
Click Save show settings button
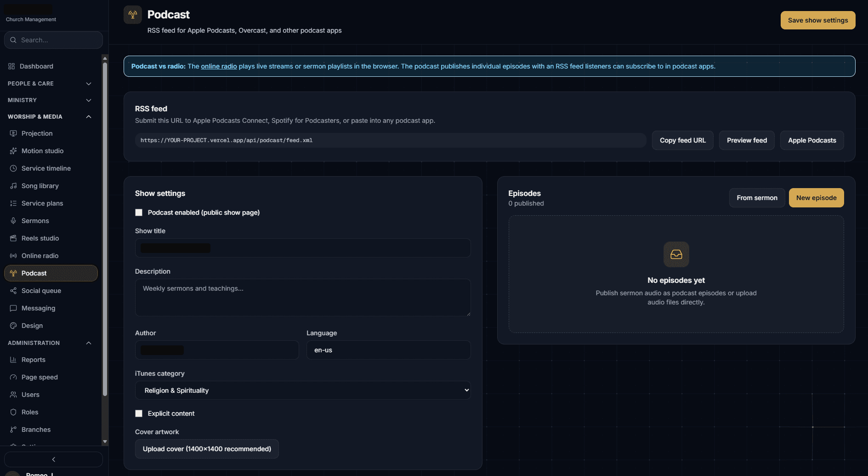818,20
